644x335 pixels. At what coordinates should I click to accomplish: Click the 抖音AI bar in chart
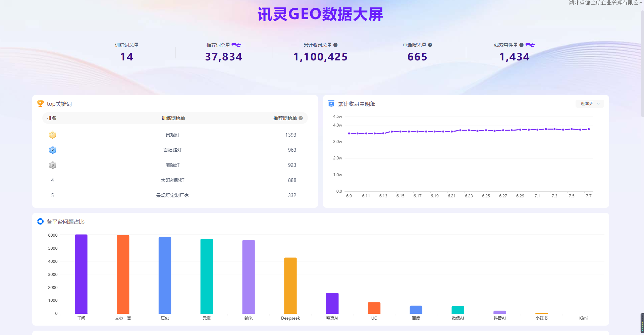tap(500, 312)
